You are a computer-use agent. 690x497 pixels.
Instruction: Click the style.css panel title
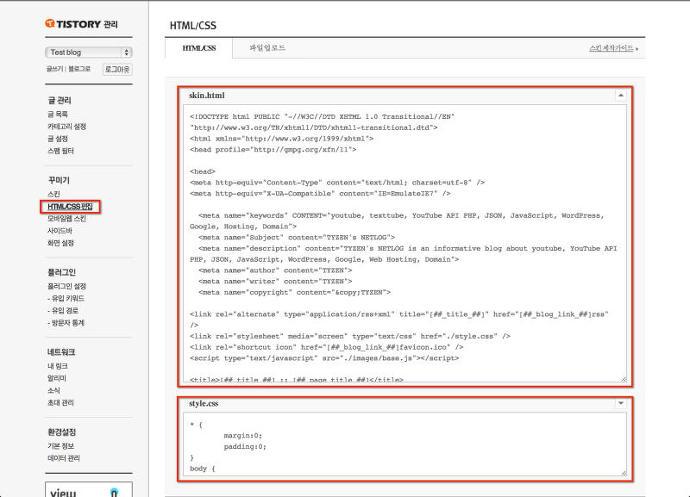click(x=203, y=403)
